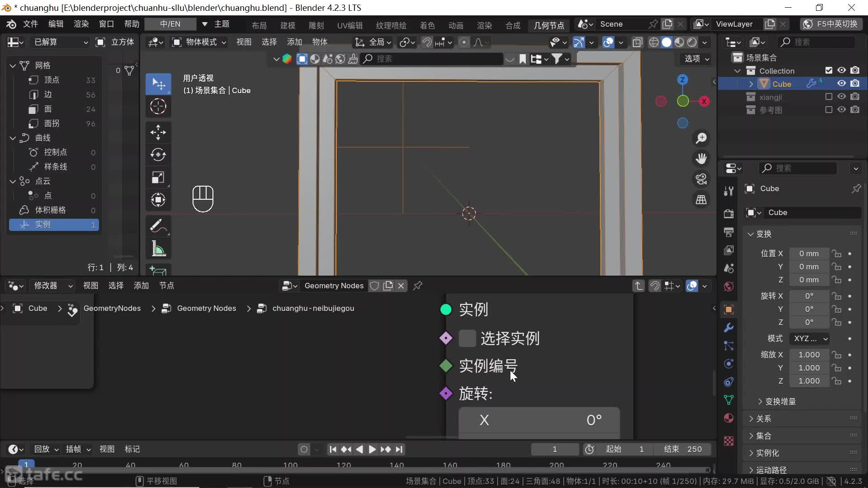Switch to the UV编辑 workspace tab
Screen dimensions: 868x488
click(x=349, y=25)
